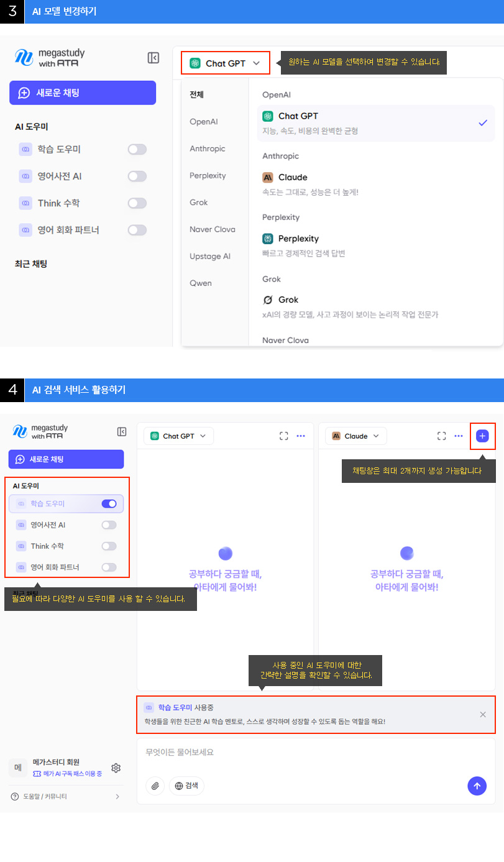The height and width of the screenshot is (862, 504).
Task: Click 영어 회화 파트너 icon in model-list screenshot sidebar
Action: (25, 230)
